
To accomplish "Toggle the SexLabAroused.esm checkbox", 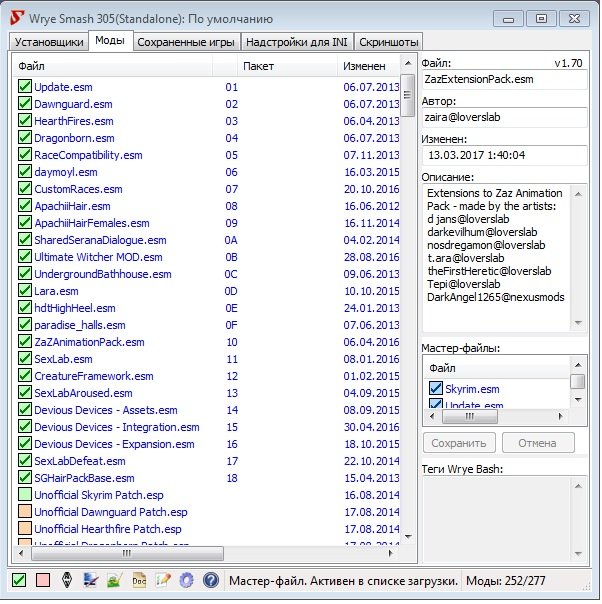I will click(x=25, y=393).
